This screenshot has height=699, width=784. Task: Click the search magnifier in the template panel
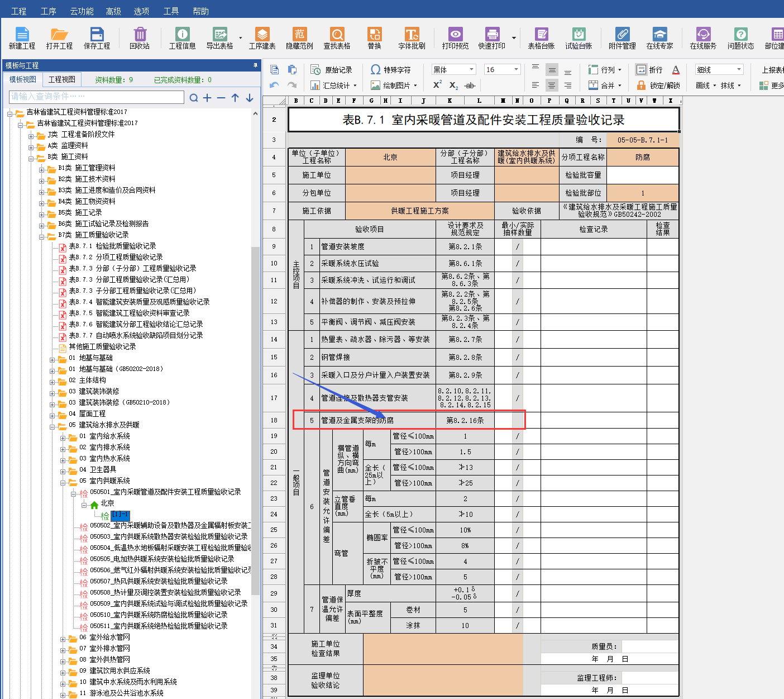point(194,98)
